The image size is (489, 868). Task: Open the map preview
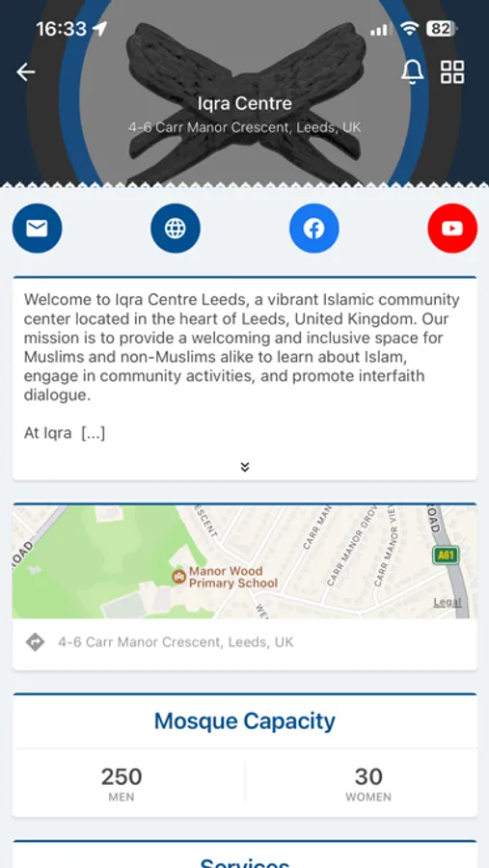(245, 561)
